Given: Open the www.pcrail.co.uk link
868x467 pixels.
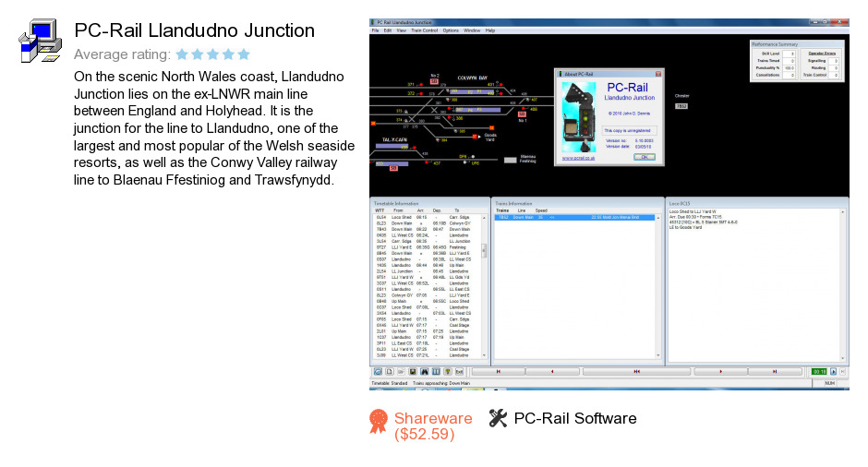Looking at the screenshot, I should tap(578, 158).
